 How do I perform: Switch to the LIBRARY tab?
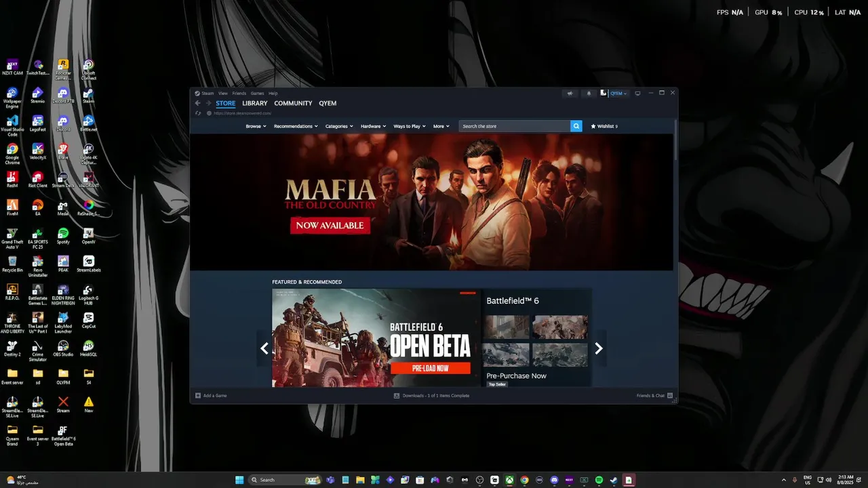(255, 103)
